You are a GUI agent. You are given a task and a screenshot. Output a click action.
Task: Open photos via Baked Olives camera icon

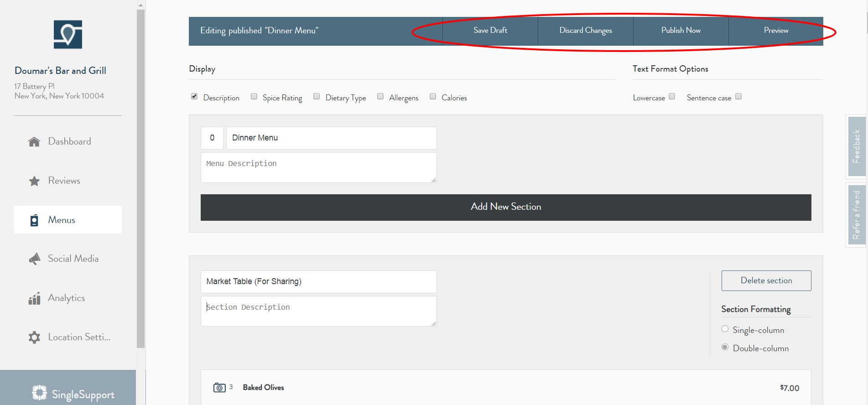219,388
